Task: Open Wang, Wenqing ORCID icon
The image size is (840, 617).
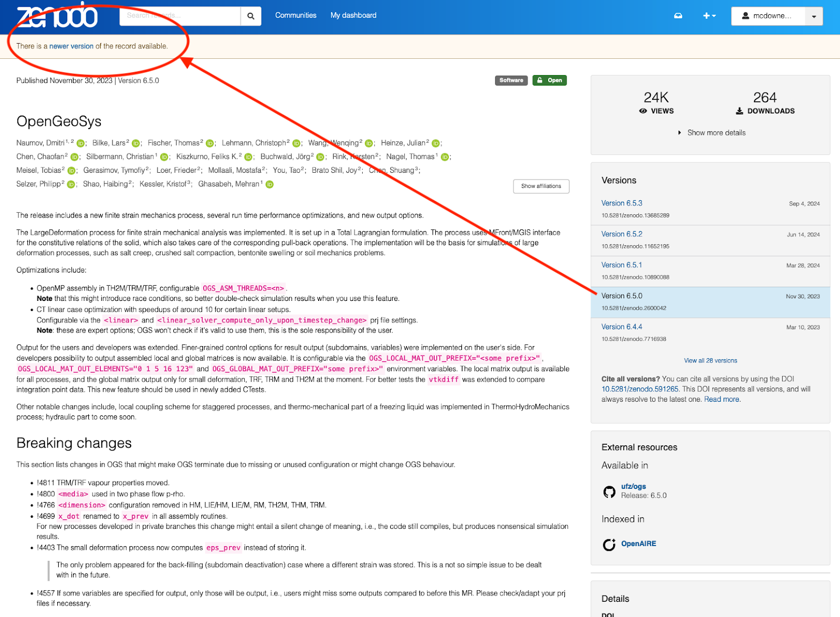Action: click(369, 143)
